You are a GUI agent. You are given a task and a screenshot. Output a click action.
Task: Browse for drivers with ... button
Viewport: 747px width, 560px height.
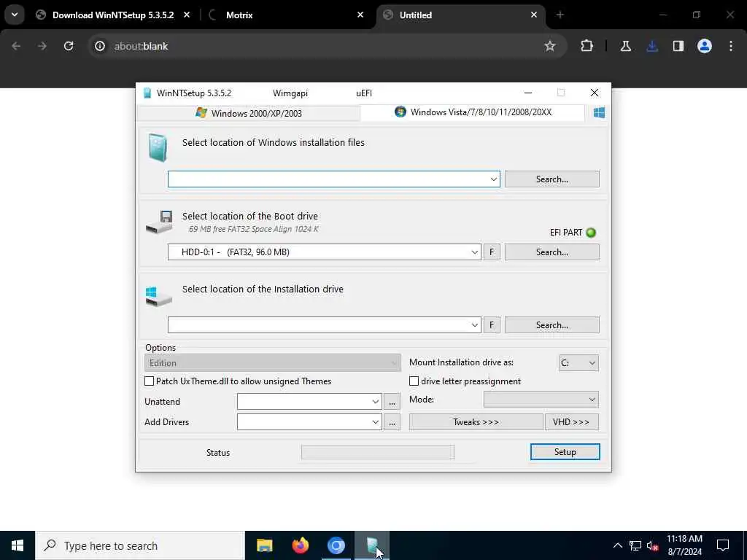(x=392, y=422)
